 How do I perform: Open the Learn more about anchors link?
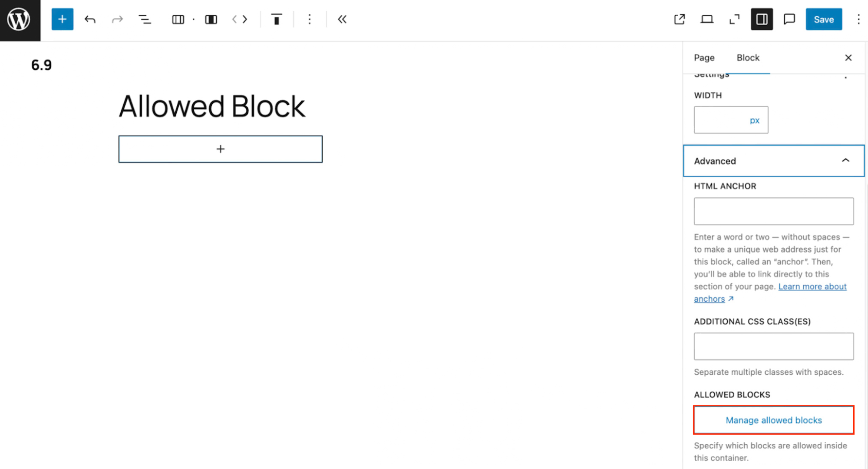tap(812, 286)
